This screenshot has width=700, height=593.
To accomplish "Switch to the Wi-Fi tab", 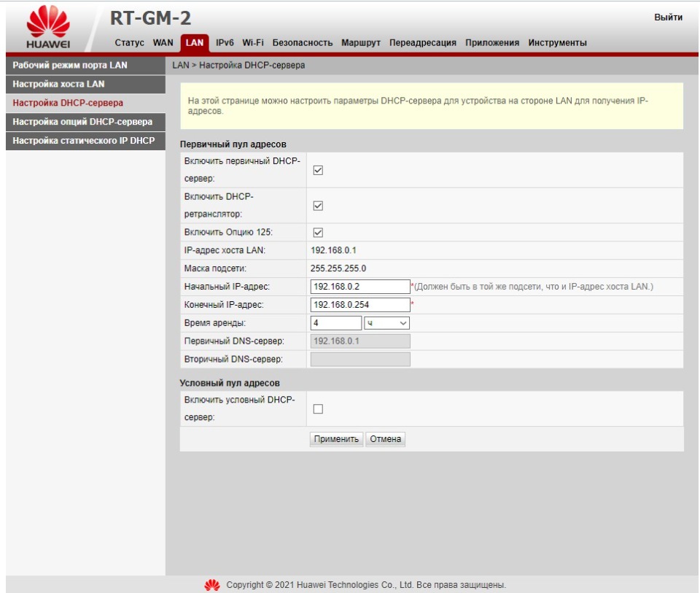I will click(253, 43).
